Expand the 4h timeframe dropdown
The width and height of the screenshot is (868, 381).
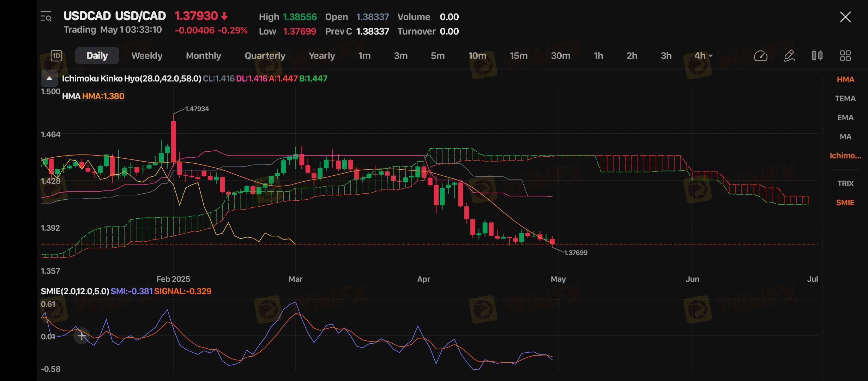(703, 56)
